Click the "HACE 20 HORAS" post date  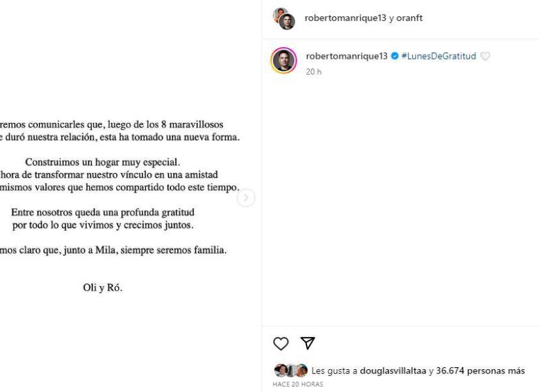(x=297, y=384)
